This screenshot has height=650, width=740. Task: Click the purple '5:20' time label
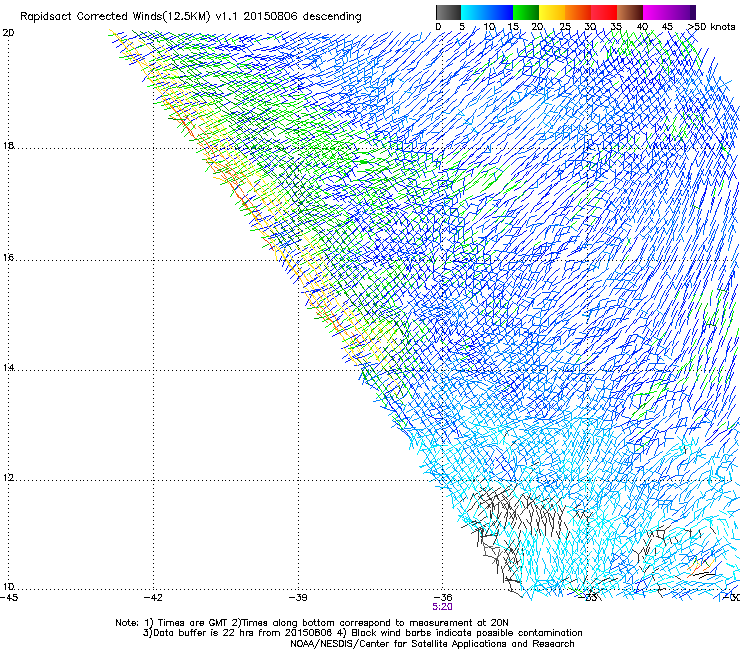click(442, 607)
